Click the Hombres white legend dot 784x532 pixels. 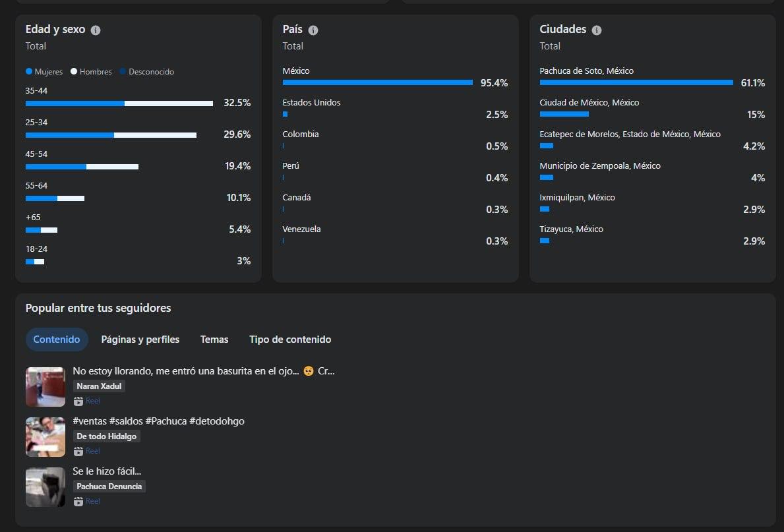(74, 71)
